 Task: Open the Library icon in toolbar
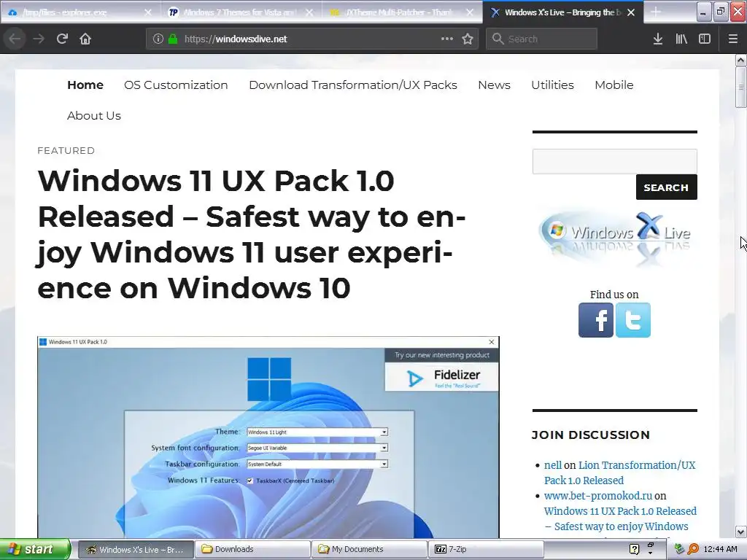[681, 39]
